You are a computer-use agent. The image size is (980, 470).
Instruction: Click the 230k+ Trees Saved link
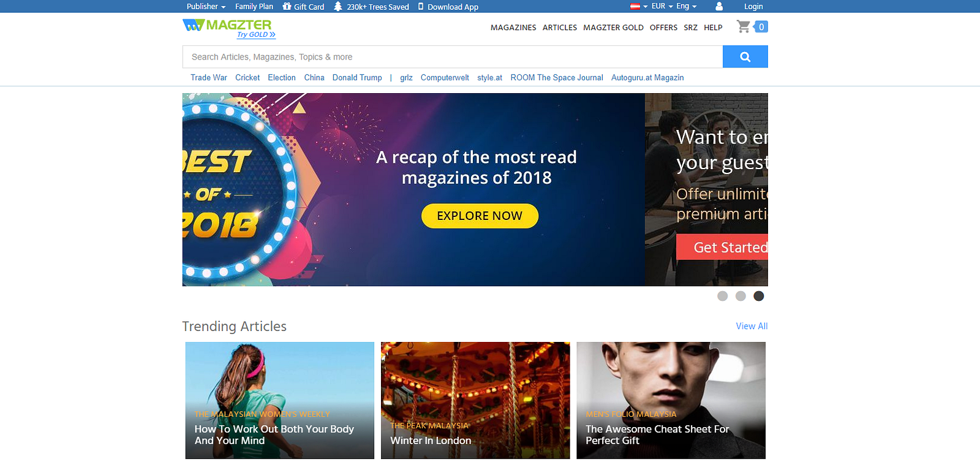[378, 7]
